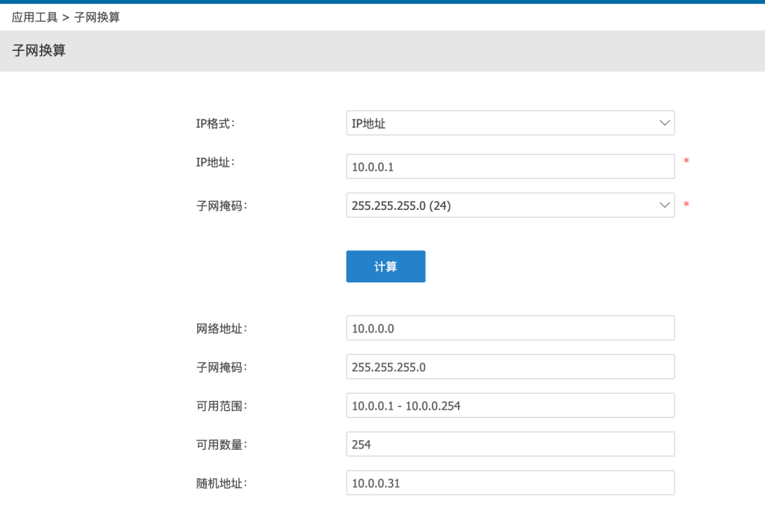
Task: Click the 网络地址 result field
Action: click(510, 327)
